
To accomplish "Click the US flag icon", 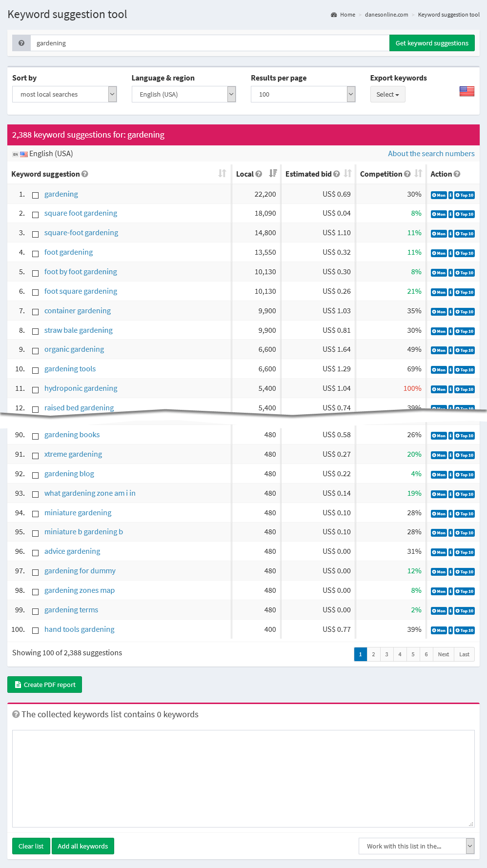I will [467, 91].
